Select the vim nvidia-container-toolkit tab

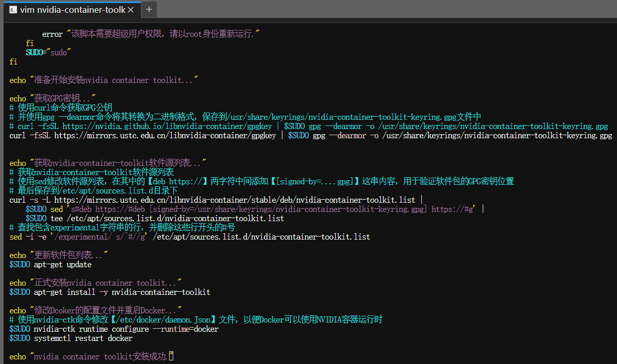click(71, 9)
